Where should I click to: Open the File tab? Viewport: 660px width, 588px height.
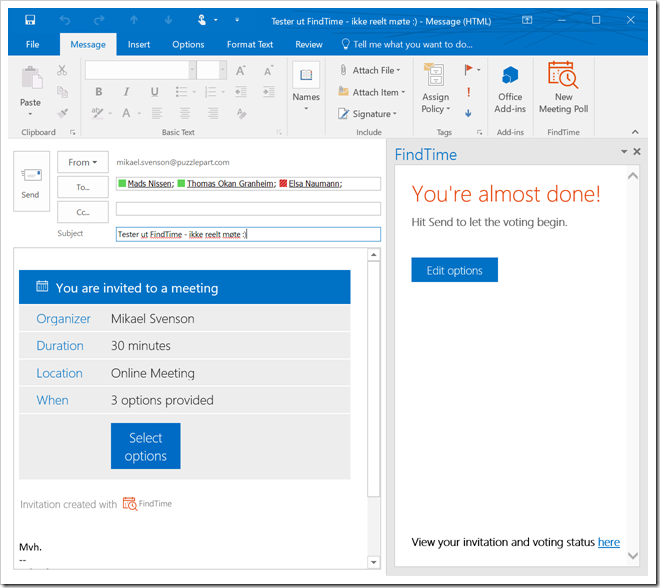click(32, 45)
